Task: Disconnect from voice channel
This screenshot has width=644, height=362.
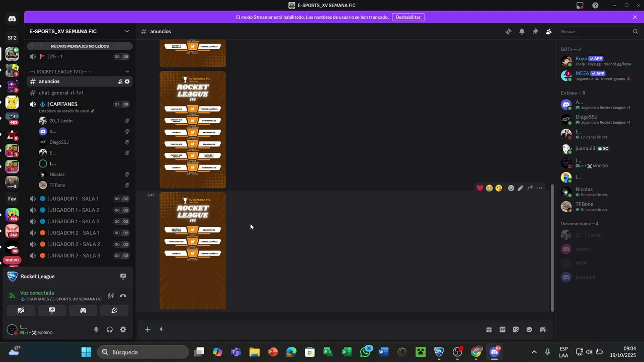Action: pos(123,296)
